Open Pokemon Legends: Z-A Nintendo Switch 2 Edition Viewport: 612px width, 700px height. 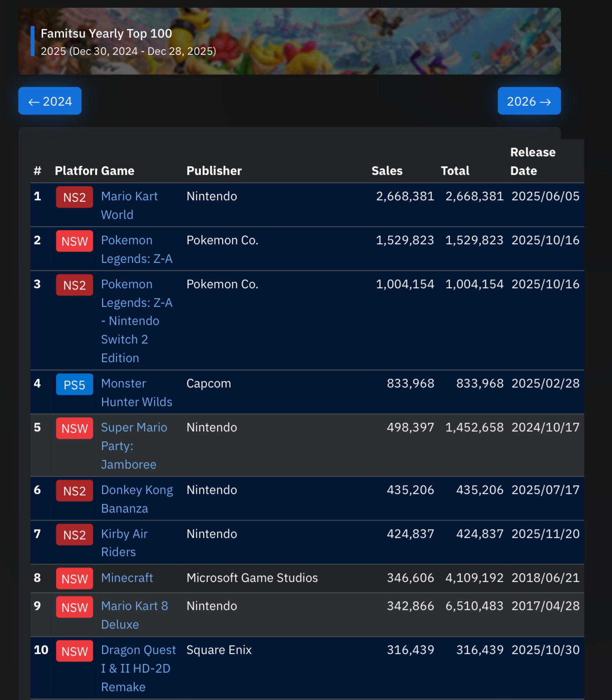coord(136,321)
